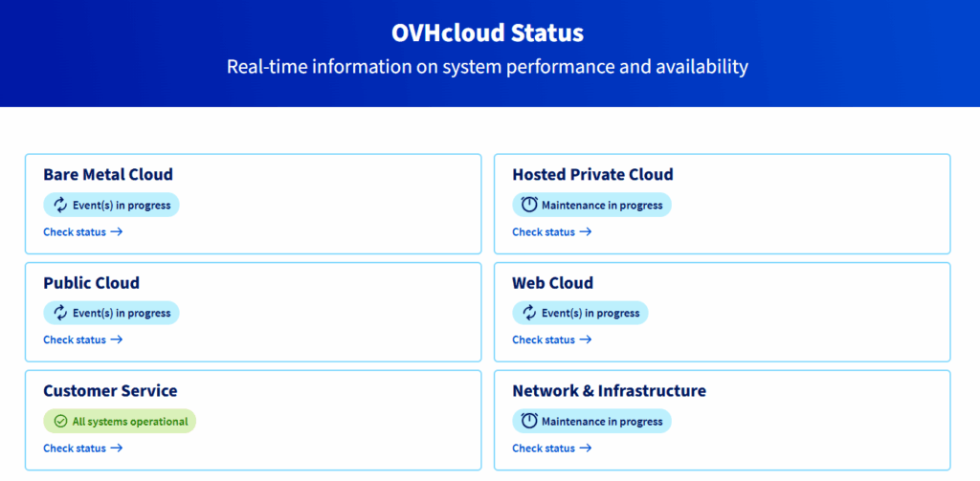This screenshot has height=481, width=980.
Task: Click Event(s) in progress text under Bare Metal Cloud
Action: [x=122, y=206]
